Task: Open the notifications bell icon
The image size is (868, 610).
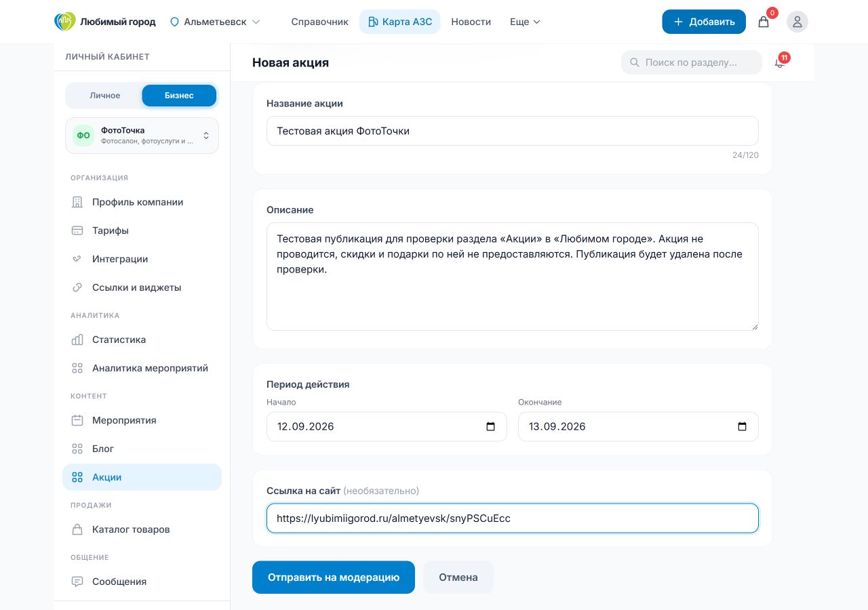Action: (x=780, y=62)
